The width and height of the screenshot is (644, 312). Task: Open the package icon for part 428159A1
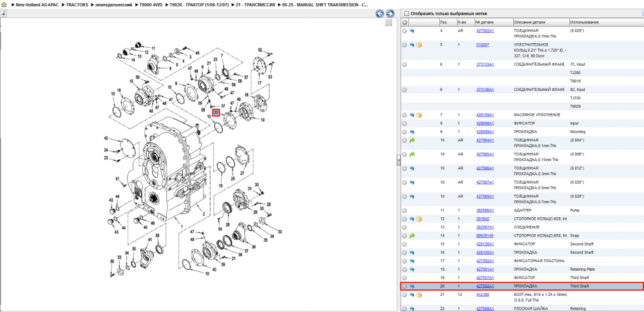click(419, 115)
